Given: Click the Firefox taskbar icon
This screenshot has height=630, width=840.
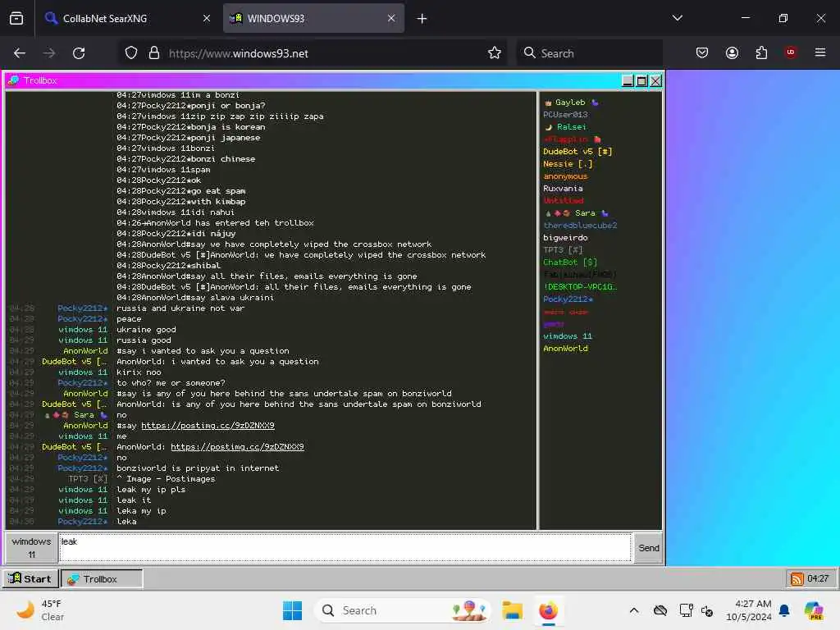Looking at the screenshot, I should (x=548, y=610).
